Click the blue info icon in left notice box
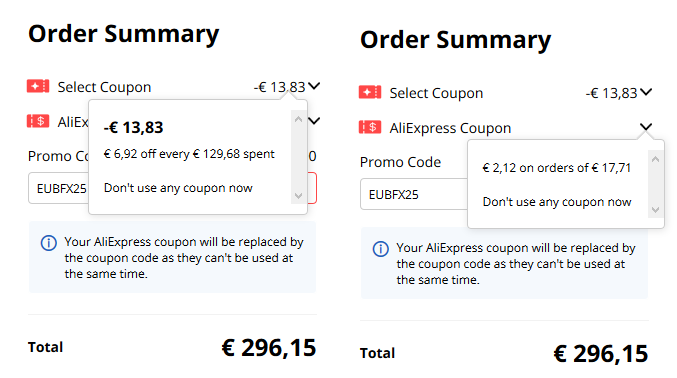Screen dimensions: 677x378 48,243
